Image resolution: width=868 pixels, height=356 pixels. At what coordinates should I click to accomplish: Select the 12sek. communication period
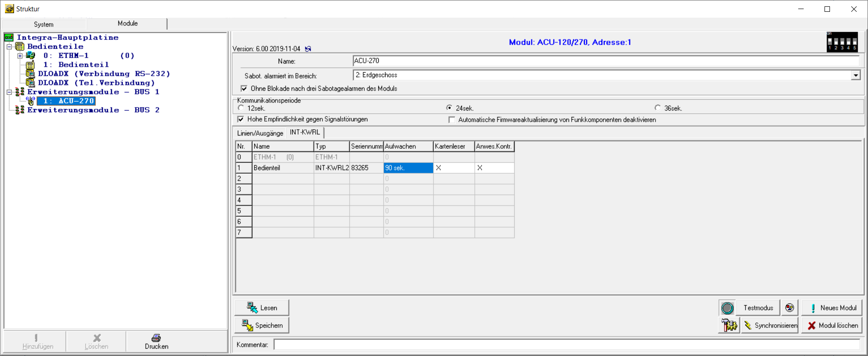click(x=241, y=108)
